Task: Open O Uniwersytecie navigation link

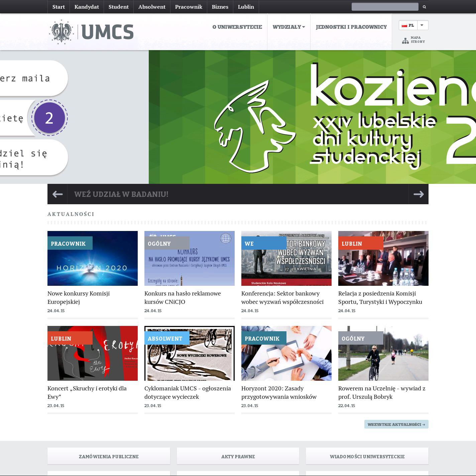Action: pyautogui.click(x=237, y=27)
